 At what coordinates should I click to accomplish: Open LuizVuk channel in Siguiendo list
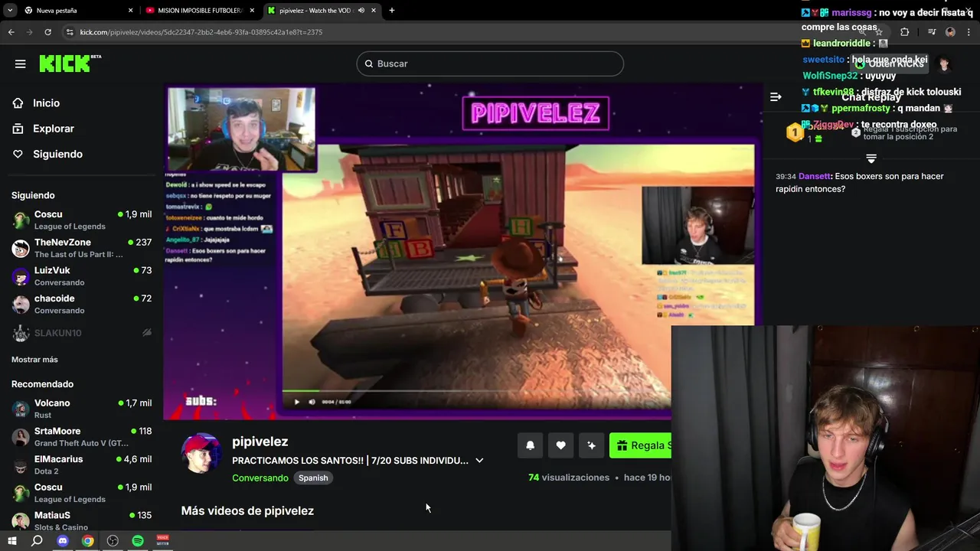[82, 276]
